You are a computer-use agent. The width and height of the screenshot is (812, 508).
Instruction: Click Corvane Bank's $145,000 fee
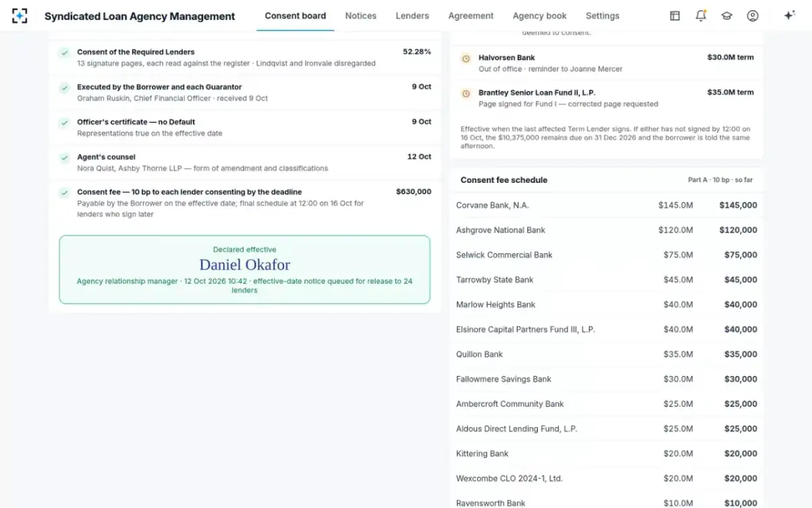tap(738, 205)
